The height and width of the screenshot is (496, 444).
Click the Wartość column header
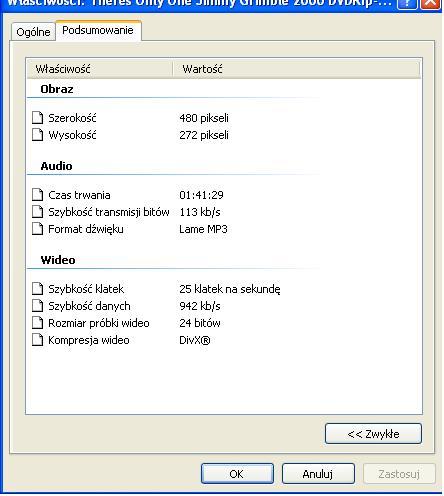pos(297,69)
